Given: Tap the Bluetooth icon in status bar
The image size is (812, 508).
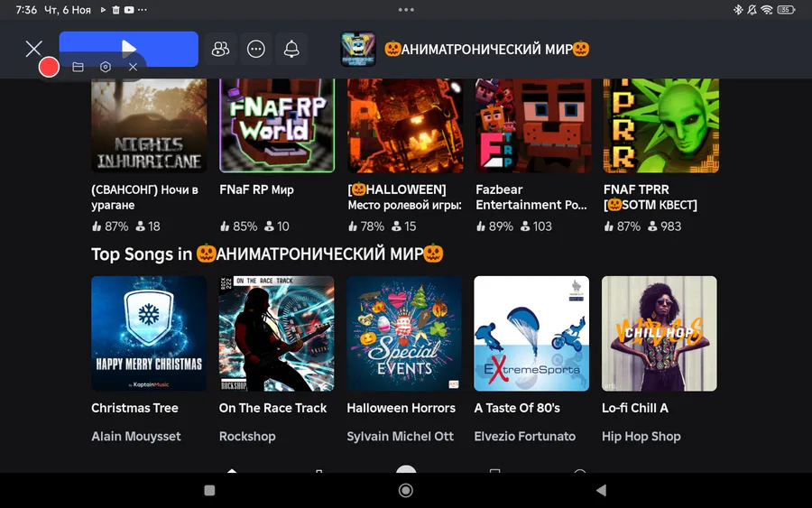Looking at the screenshot, I should click(738, 10).
